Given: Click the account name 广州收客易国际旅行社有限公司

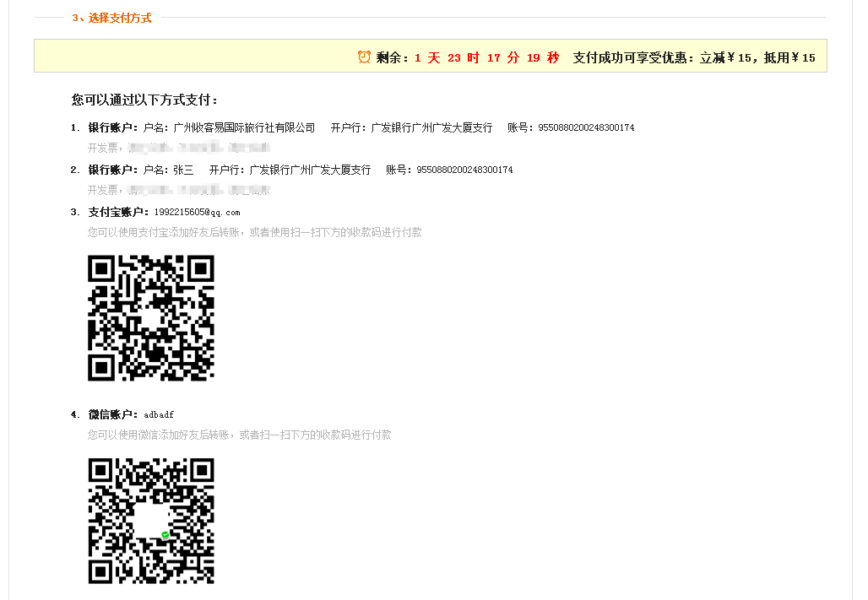Looking at the screenshot, I should click(x=244, y=127).
